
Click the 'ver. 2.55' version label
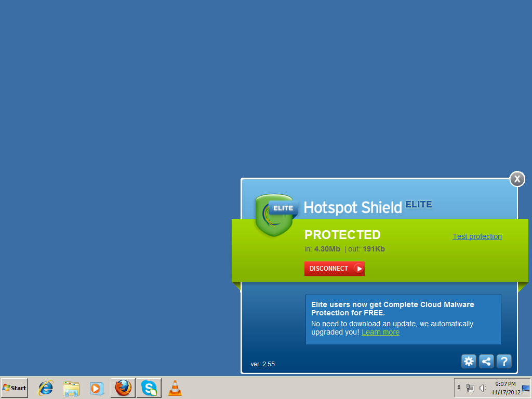pos(262,364)
